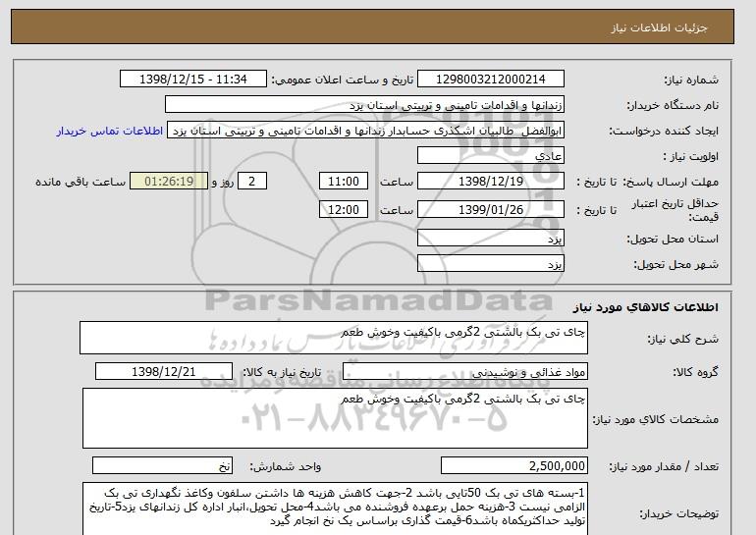
Task: Click the response deadline time field 11:00
Action: 344,182
